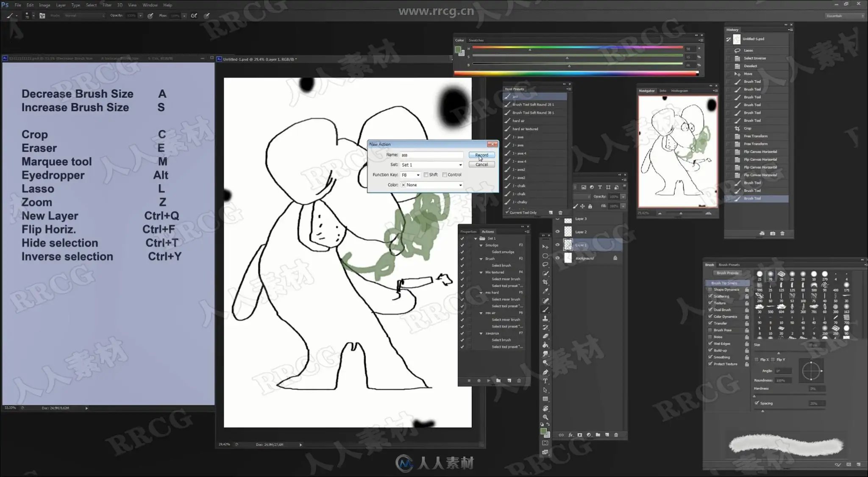868x477 pixels.
Task: Click Cancel in New Action dialog
Action: [481, 164]
